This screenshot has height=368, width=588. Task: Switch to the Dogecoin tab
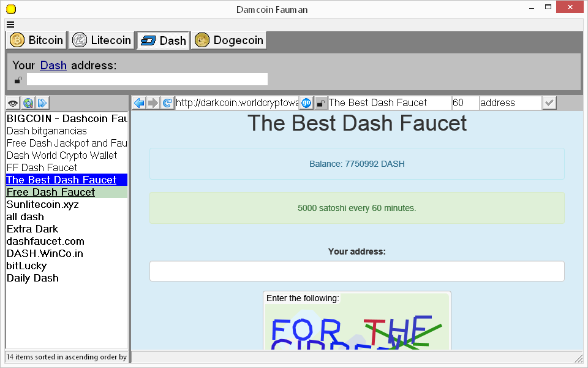[x=228, y=40]
